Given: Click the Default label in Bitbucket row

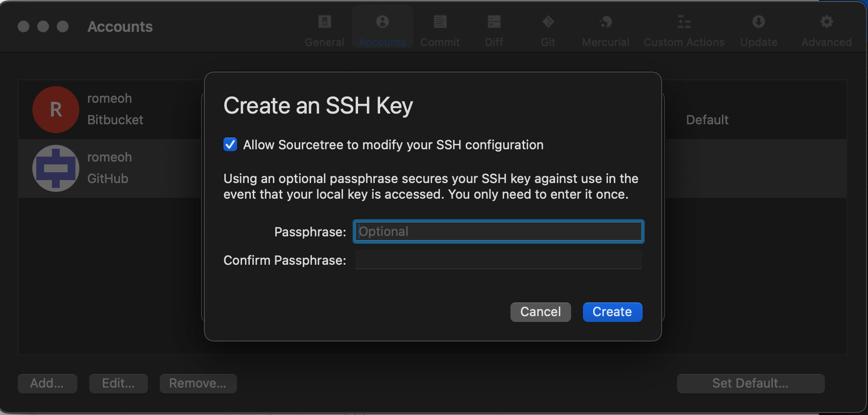Looking at the screenshot, I should click(707, 120).
